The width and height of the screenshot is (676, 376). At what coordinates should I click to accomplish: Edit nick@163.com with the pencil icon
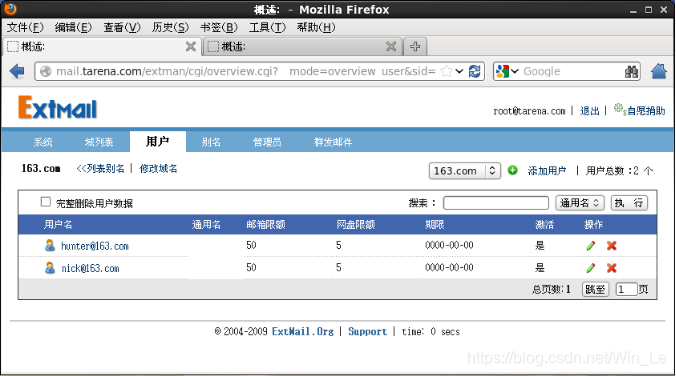(x=591, y=268)
